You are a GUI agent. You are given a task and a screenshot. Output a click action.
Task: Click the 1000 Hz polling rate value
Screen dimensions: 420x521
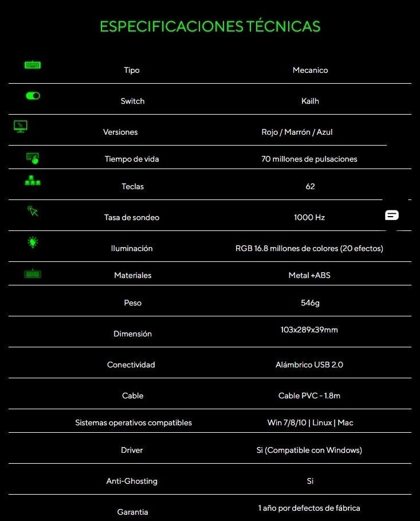(x=309, y=217)
